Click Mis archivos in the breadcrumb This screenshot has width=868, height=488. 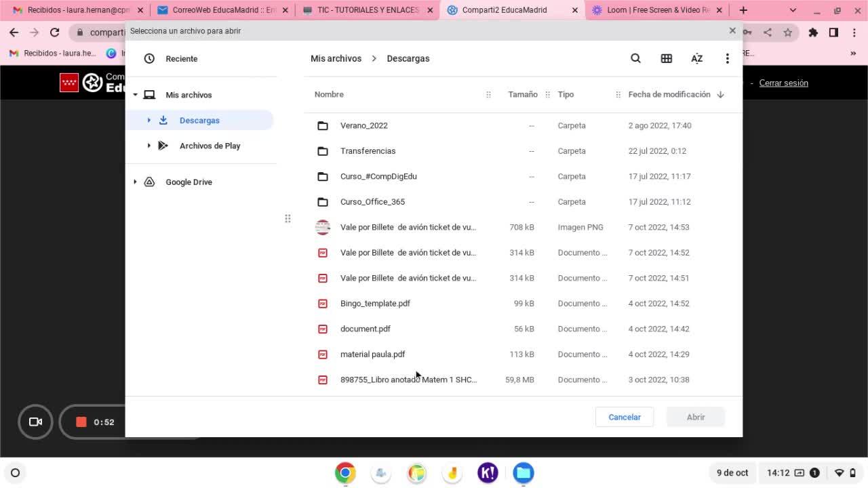(x=336, y=58)
